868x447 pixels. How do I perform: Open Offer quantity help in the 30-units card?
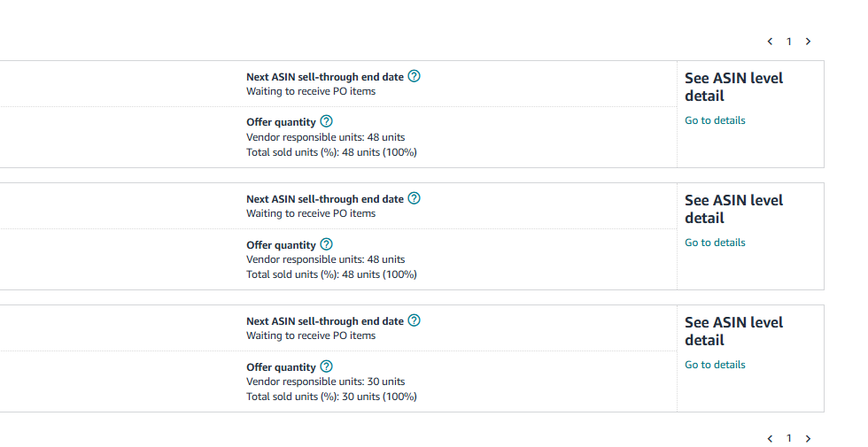pos(326,366)
